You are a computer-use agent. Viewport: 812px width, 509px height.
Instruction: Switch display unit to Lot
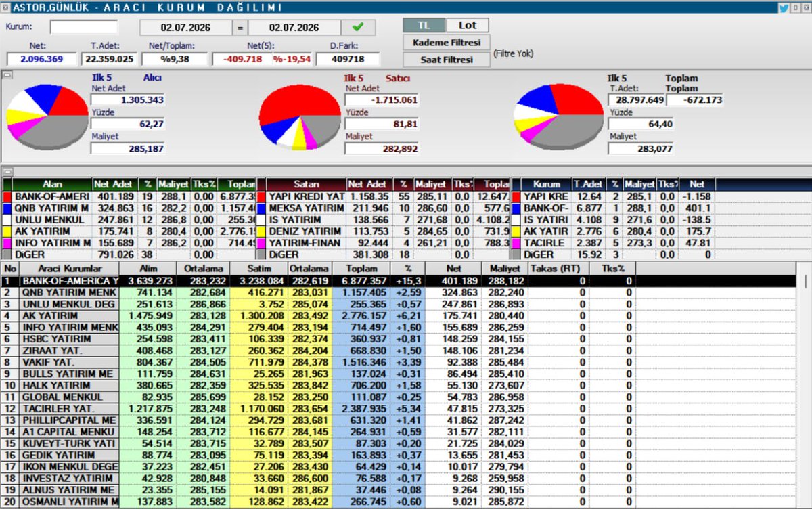tap(468, 25)
